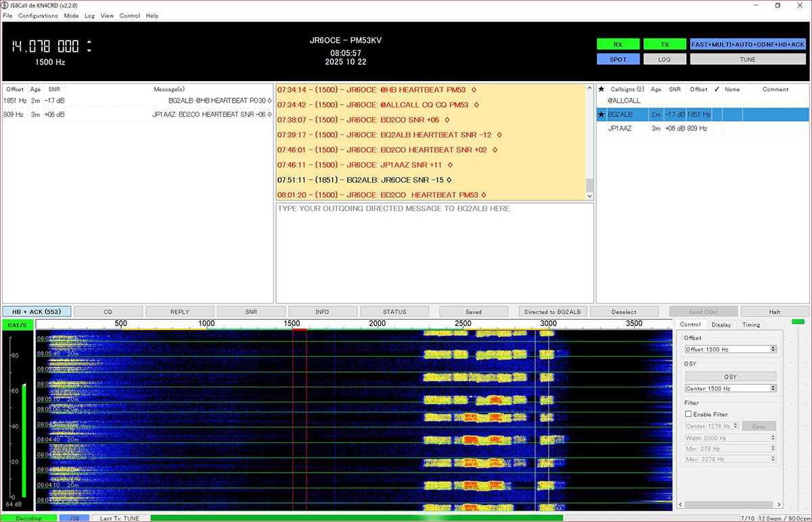Adjust the Offset: 1500 Hz spin box arrows
812x522 pixels.
pos(773,350)
